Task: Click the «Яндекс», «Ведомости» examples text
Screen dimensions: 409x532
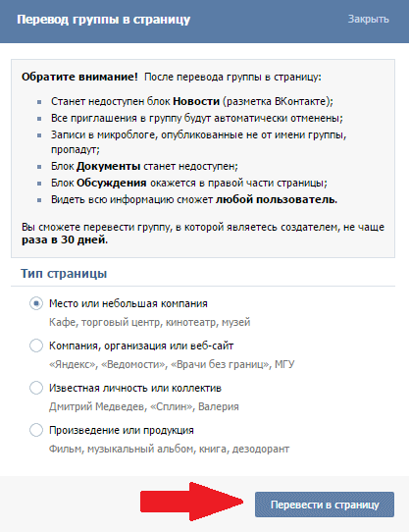Action: click(x=172, y=364)
